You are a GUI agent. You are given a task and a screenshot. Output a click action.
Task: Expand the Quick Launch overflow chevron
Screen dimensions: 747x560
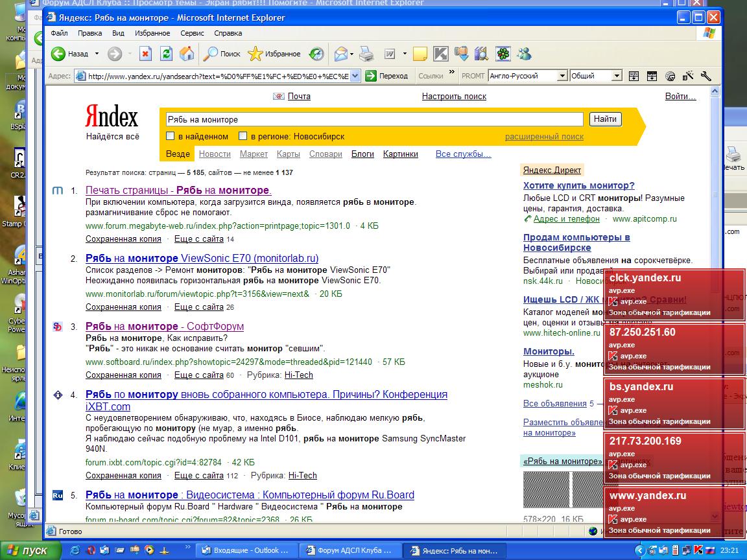(x=187, y=546)
